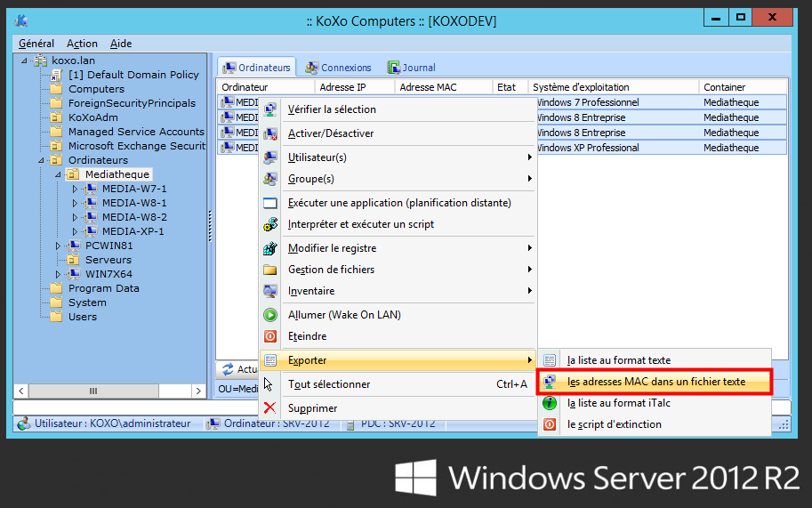Viewport: 812px width, 508px height.
Task: Click the Activer/Désactiver menu icon
Action: point(269,133)
